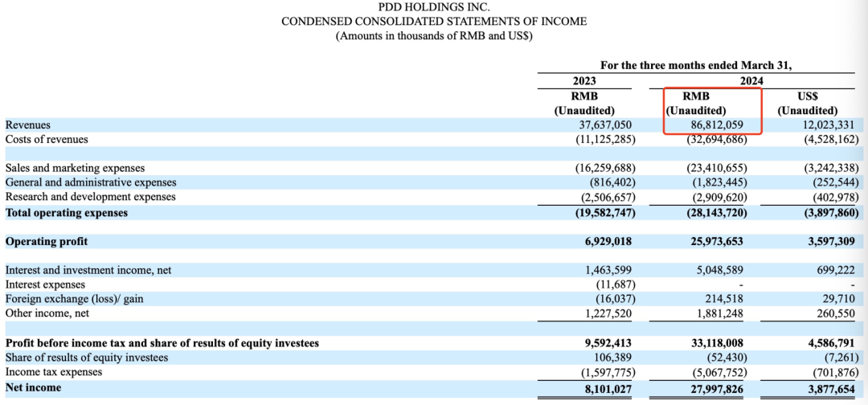The width and height of the screenshot is (868, 405).
Task: Select the Total operating expenses row label
Action: coord(67,213)
